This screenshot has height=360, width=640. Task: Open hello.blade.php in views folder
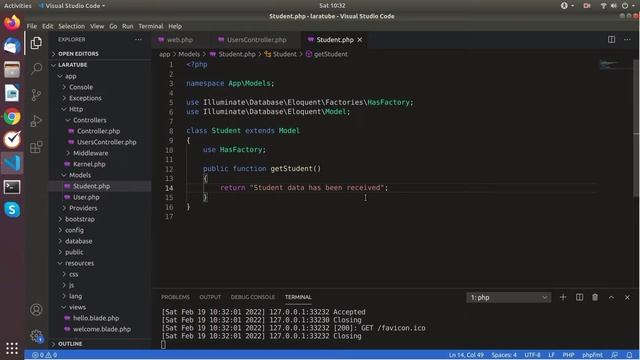(x=96, y=318)
